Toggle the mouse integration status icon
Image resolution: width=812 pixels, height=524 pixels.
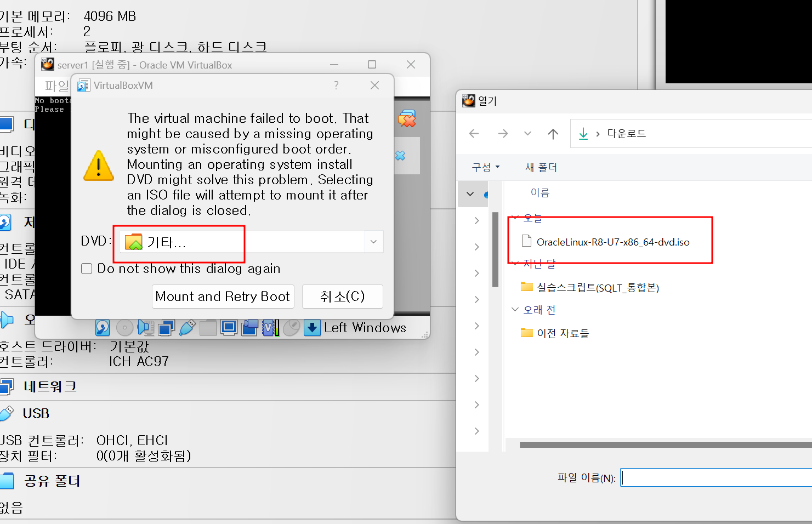pyautogui.click(x=291, y=328)
